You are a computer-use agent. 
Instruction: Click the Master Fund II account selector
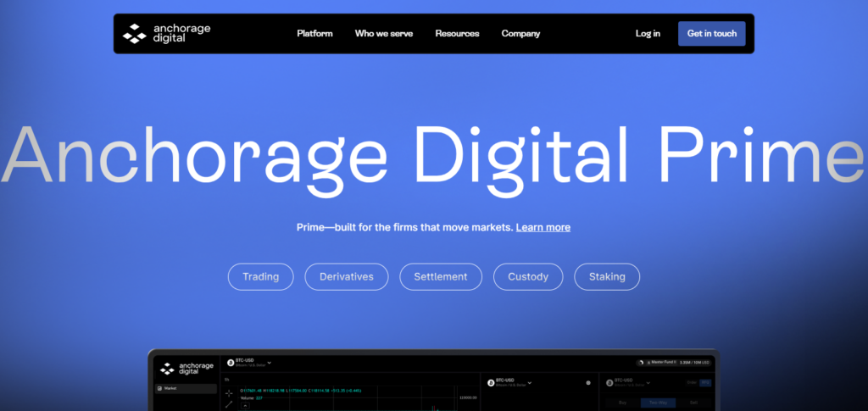[661, 363]
